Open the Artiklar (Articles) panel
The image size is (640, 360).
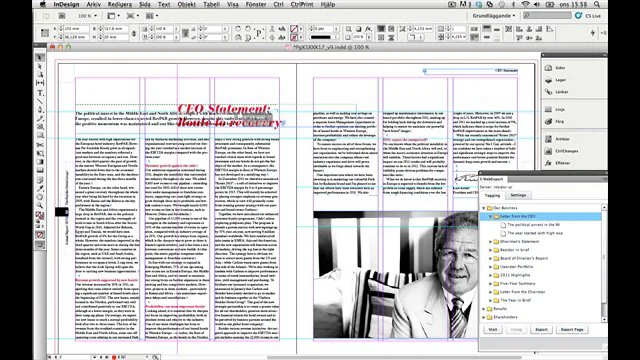[x=558, y=139]
